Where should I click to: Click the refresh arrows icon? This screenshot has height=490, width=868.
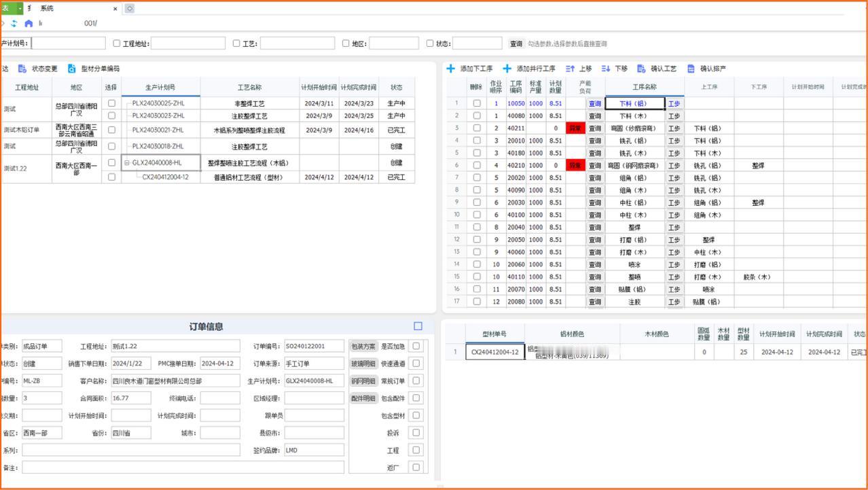coord(14,23)
